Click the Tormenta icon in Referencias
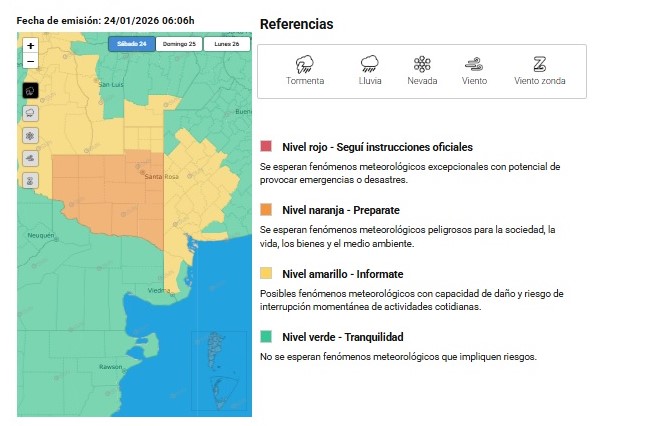 [305, 64]
